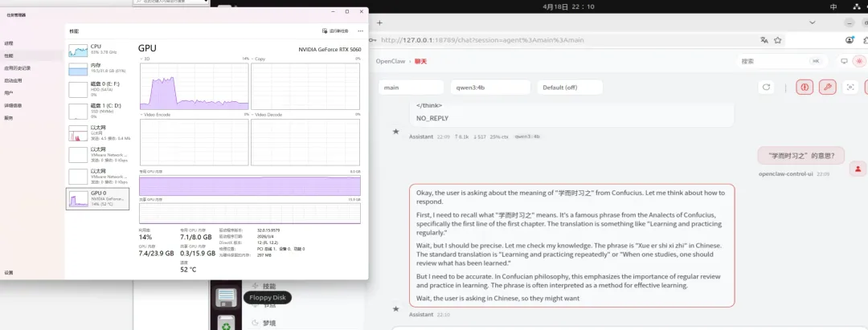Open the 性能 page in Task Manager

9,56
